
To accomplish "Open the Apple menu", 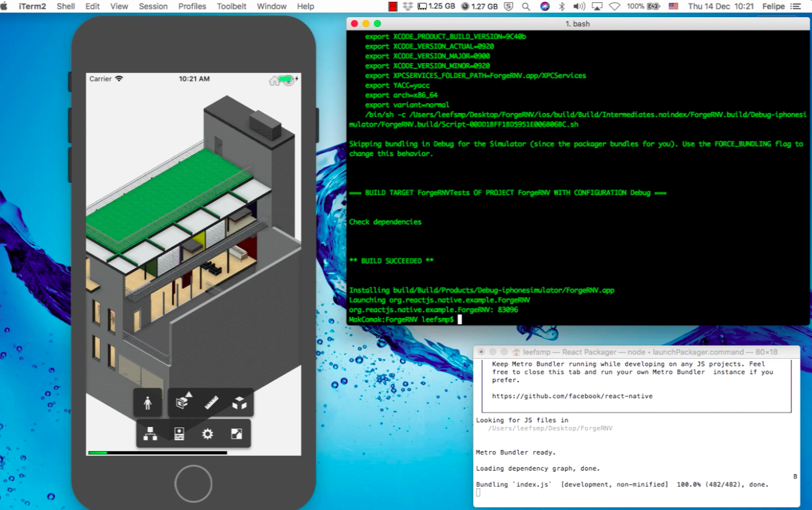I will point(5,6).
